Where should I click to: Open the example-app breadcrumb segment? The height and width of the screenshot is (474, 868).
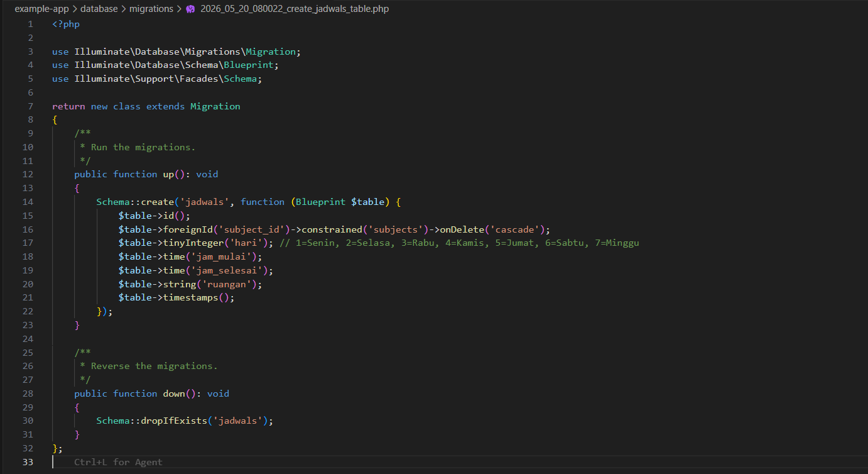tap(42, 9)
